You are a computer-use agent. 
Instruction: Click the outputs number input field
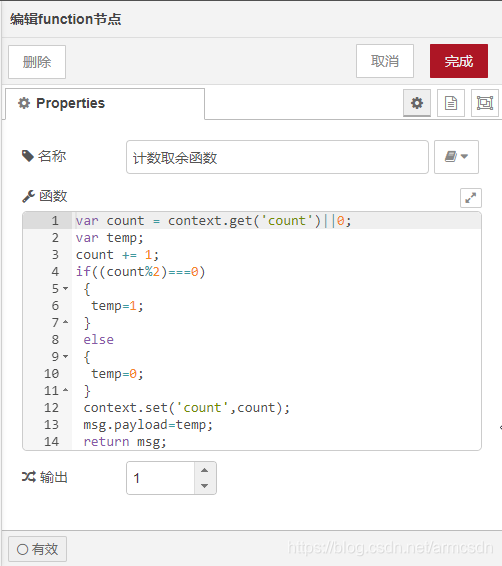pos(161,478)
